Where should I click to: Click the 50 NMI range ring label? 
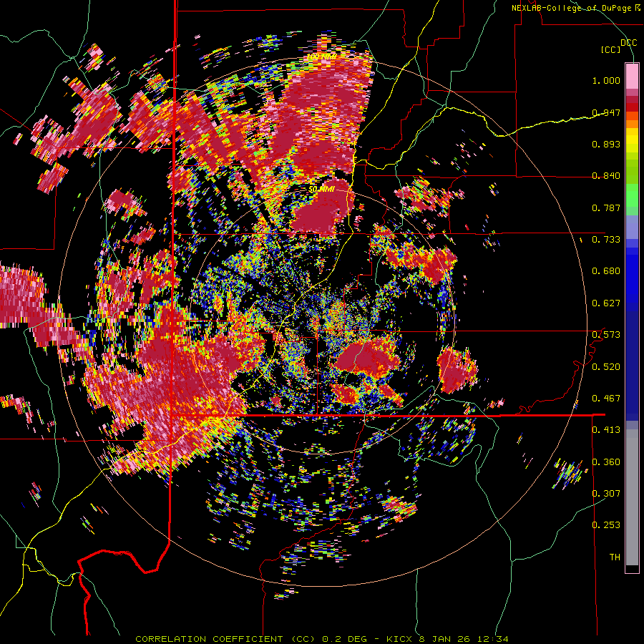pos(322,190)
